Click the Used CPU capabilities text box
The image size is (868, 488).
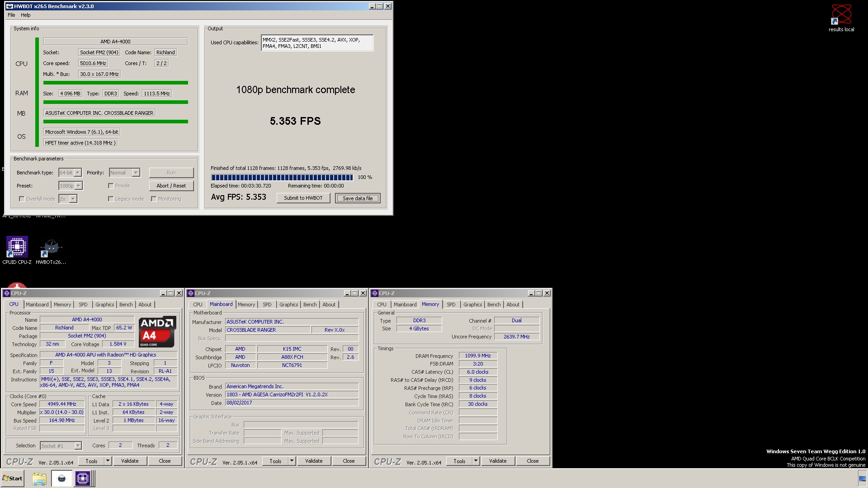[317, 43]
